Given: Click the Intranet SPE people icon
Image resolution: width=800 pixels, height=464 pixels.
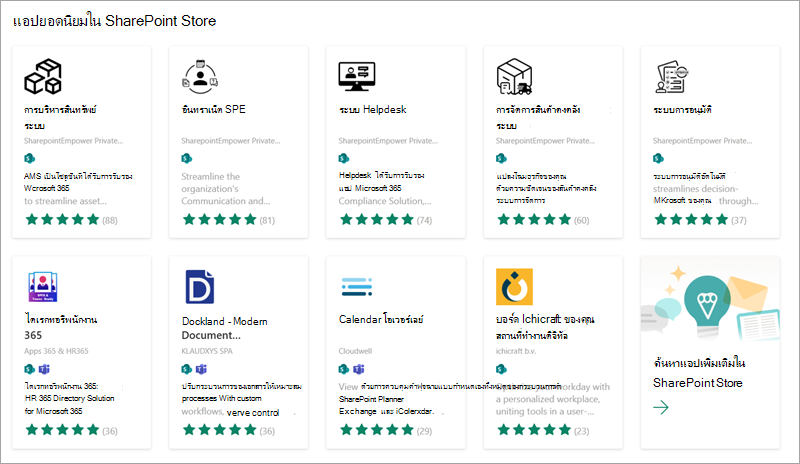Looking at the screenshot, I should click(x=200, y=77).
